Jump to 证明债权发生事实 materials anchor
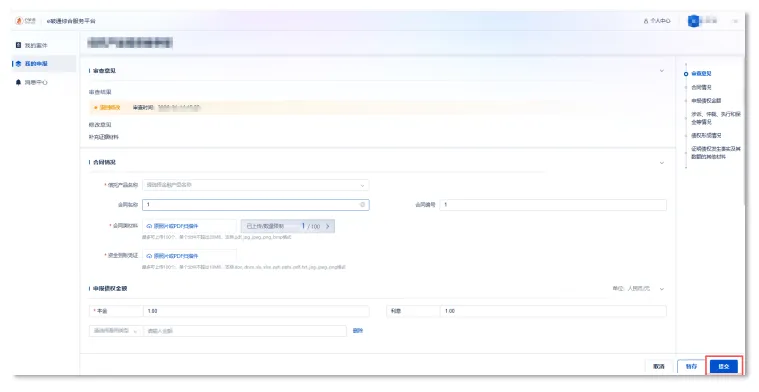Image resolution: width=759 pixels, height=392 pixels. (715, 153)
